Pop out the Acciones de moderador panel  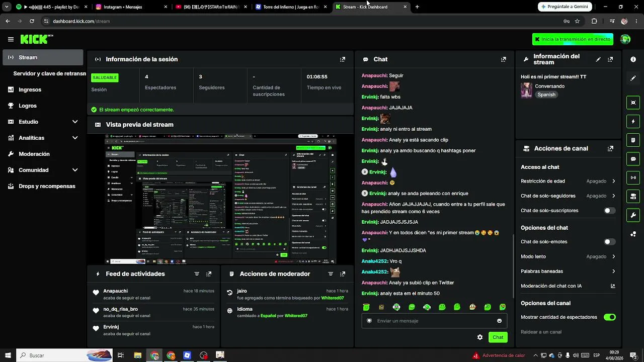point(343,274)
